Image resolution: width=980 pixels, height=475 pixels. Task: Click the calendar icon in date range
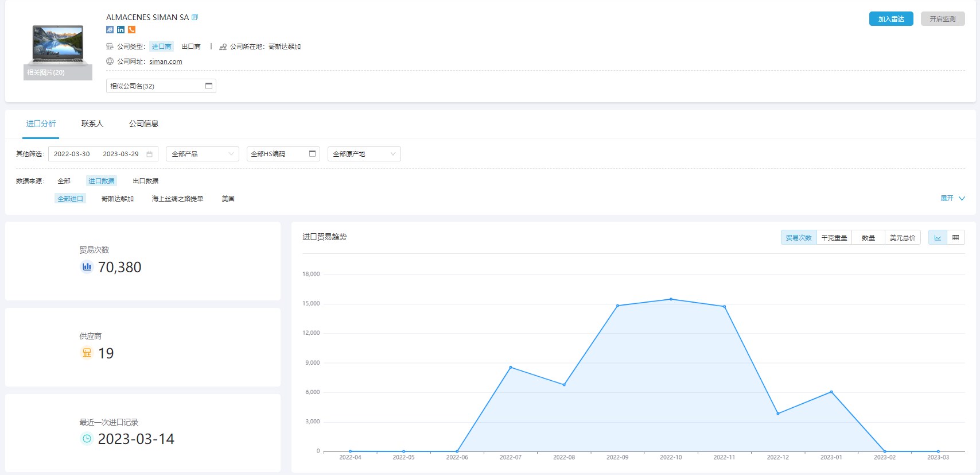(149, 154)
